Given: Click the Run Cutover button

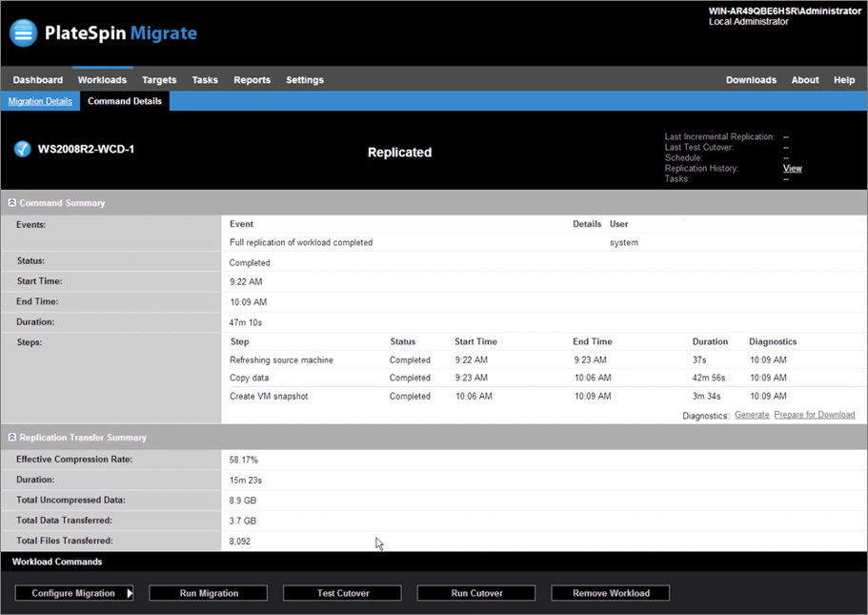Looking at the screenshot, I should (x=476, y=593).
